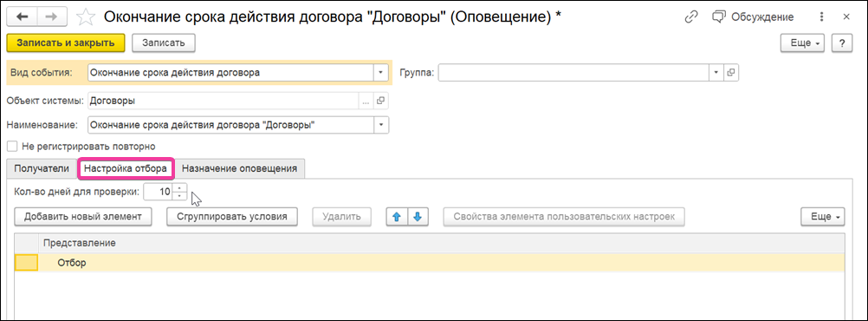Click the Удалить button
The image size is (868, 321).
(x=341, y=217)
